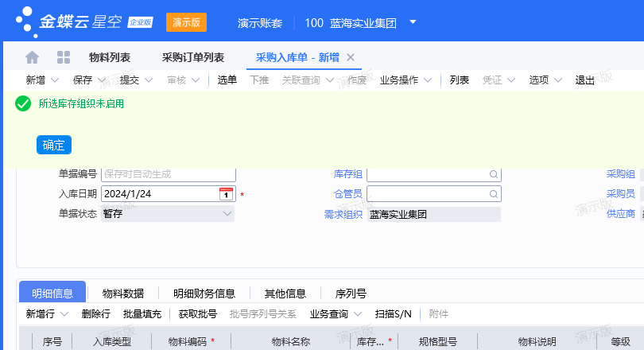Viewport: 644px width, 350px height.
Task: Switch to the 采购订单列表 tab
Action: pyautogui.click(x=192, y=57)
